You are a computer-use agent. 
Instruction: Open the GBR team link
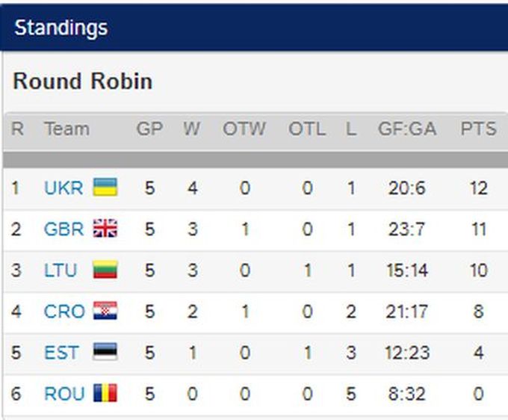pyautogui.click(x=63, y=229)
